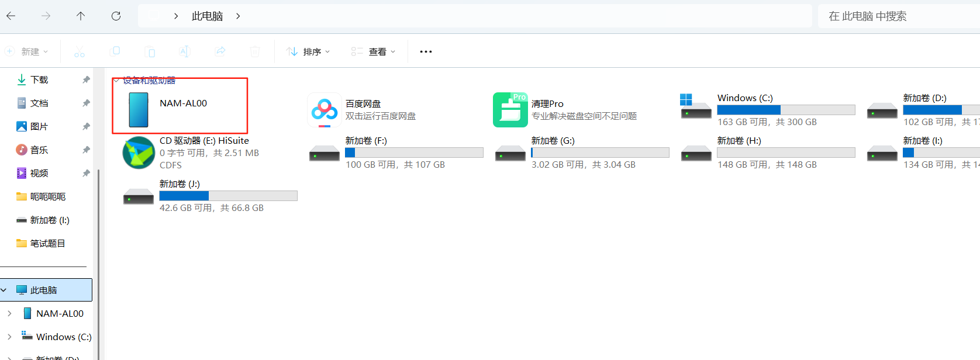The width and height of the screenshot is (980, 360).
Task: Select the 新加卷 (G:) drive icon
Action: tap(510, 153)
